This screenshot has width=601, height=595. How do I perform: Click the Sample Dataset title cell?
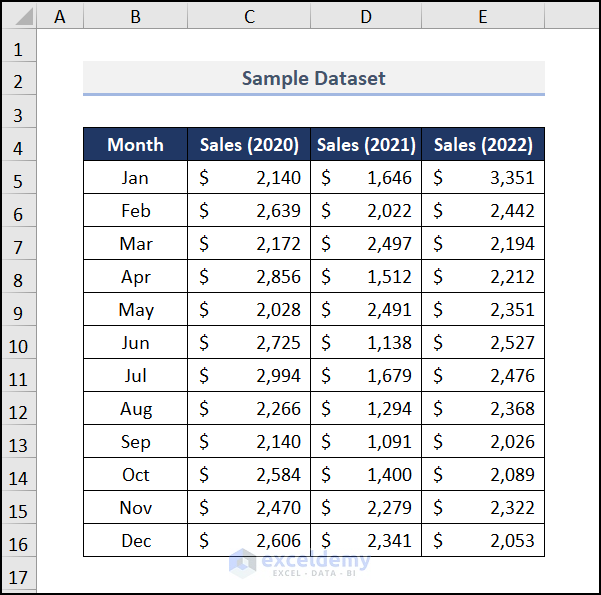tap(314, 78)
